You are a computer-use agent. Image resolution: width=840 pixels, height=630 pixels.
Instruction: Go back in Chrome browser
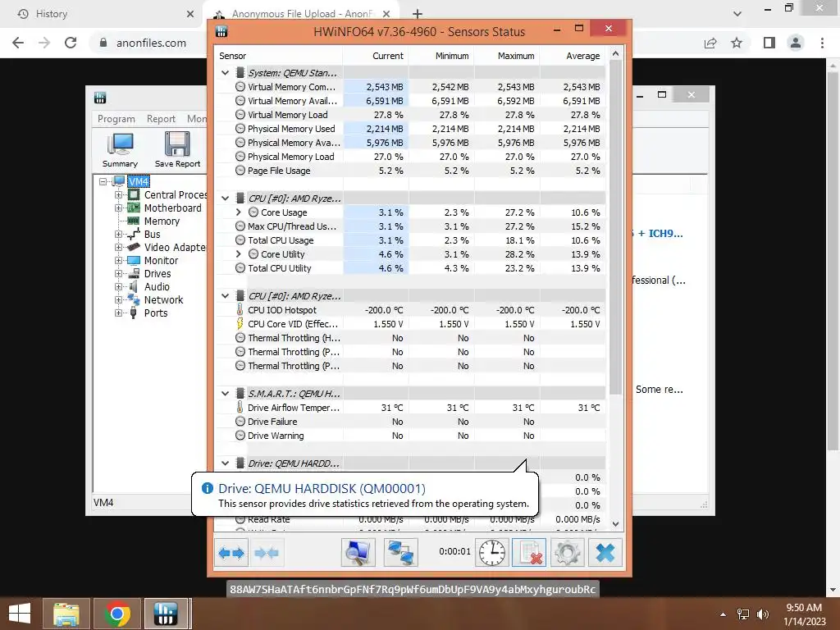tap(18, 43)
